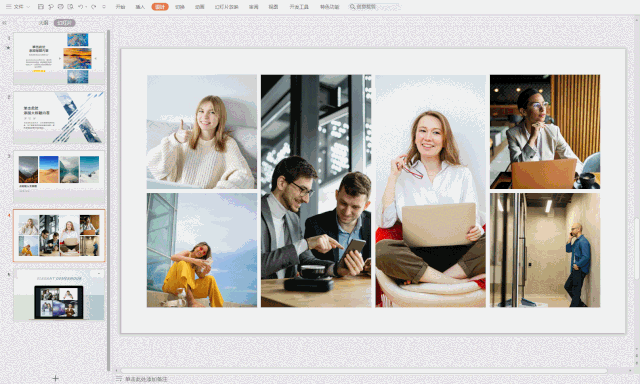Click the search magnifier icon

(x=352, y=7)
